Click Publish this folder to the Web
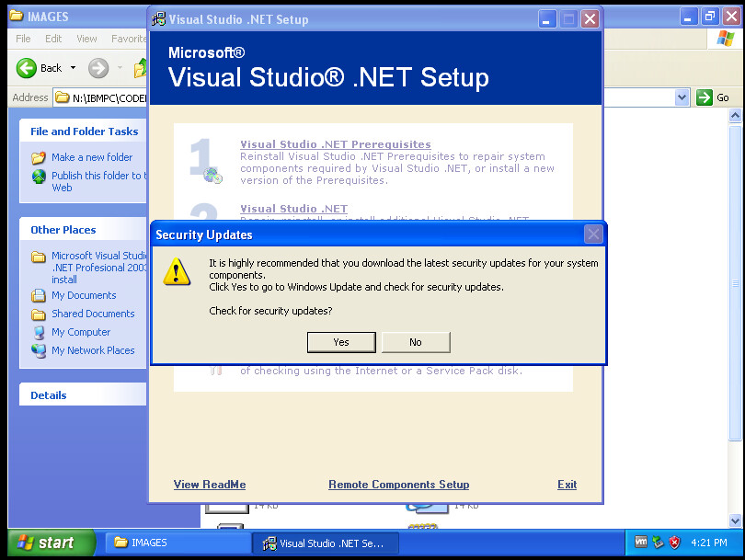 [x=98, y=181]
